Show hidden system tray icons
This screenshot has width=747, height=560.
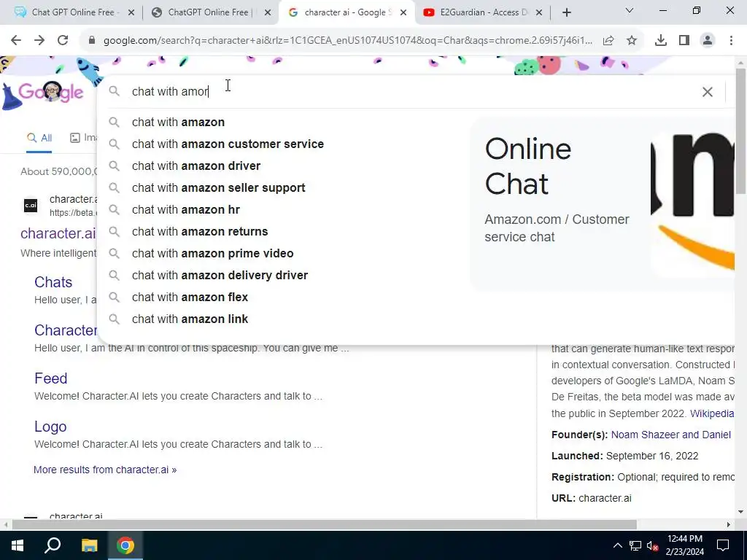click(x=617, y=545)
